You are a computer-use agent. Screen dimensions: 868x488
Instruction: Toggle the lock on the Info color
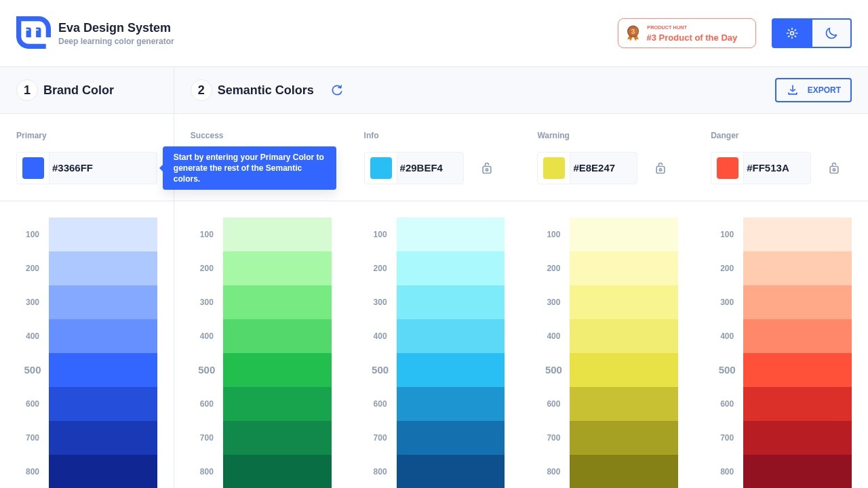[487, 168]
